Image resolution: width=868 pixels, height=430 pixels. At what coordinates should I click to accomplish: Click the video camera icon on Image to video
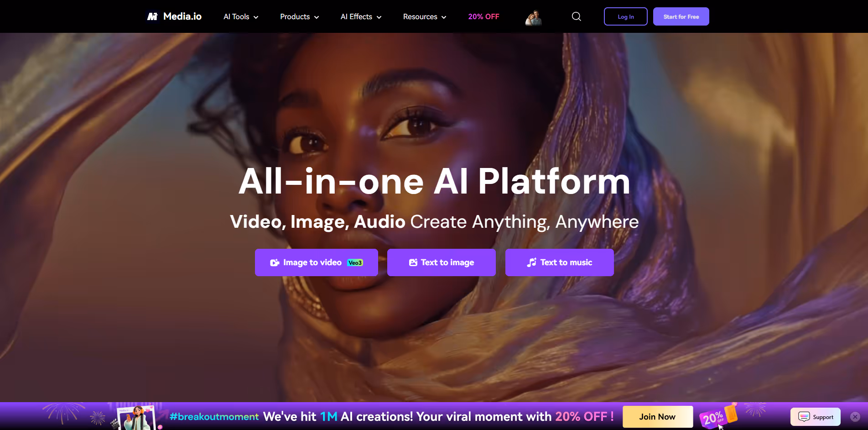coord(274,262)
